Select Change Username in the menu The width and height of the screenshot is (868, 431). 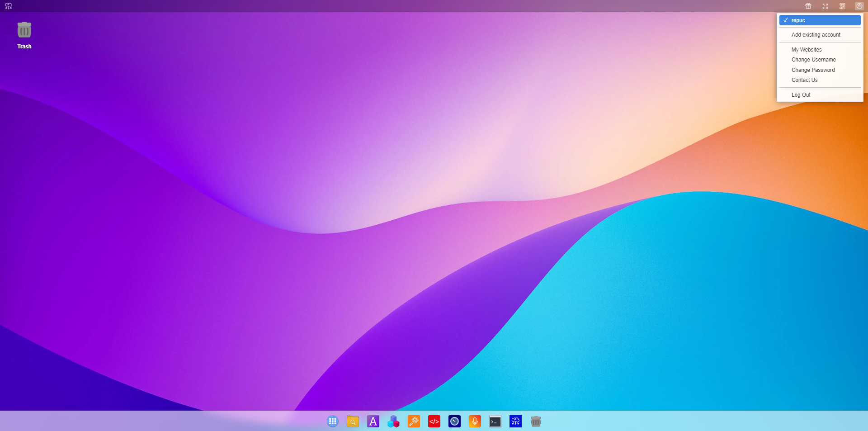coord(820,60)
